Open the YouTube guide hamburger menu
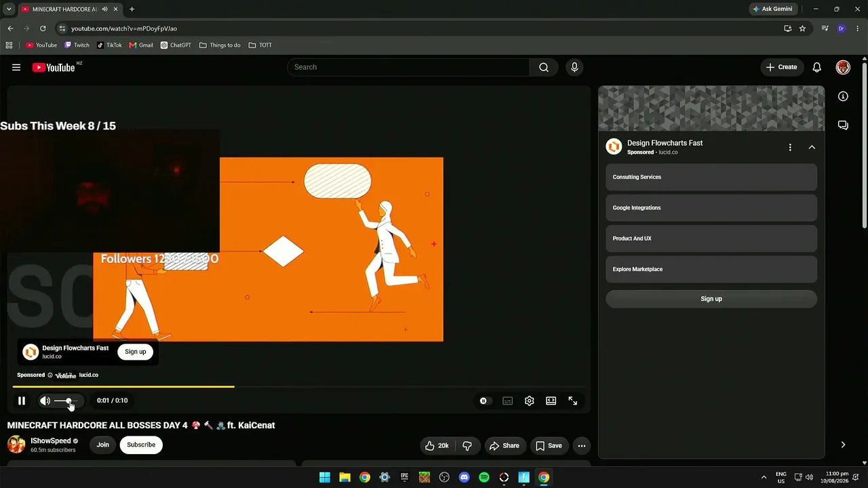Screen dimensions: 868x488 16,67
